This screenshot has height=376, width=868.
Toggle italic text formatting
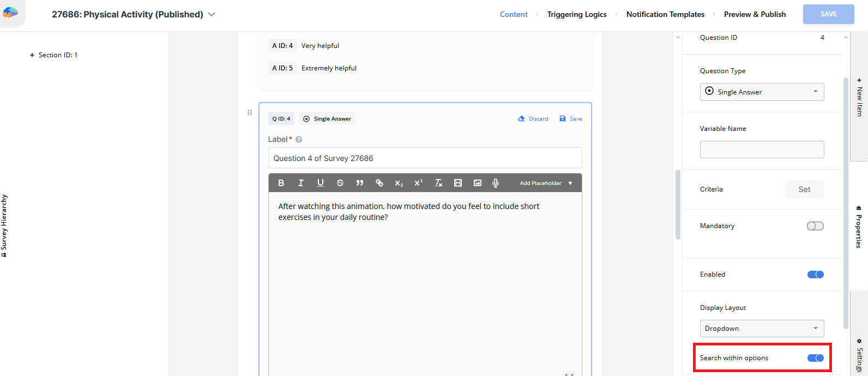click(300, 183)
